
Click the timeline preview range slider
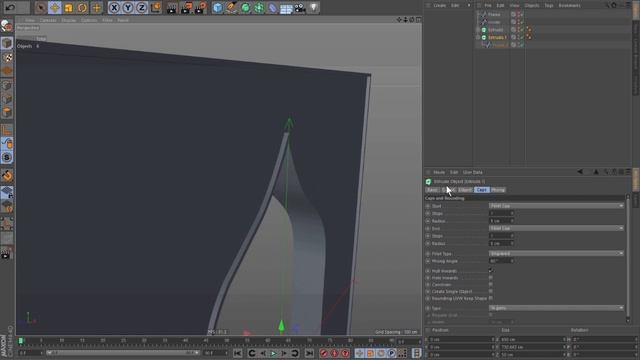pos(122,353)
